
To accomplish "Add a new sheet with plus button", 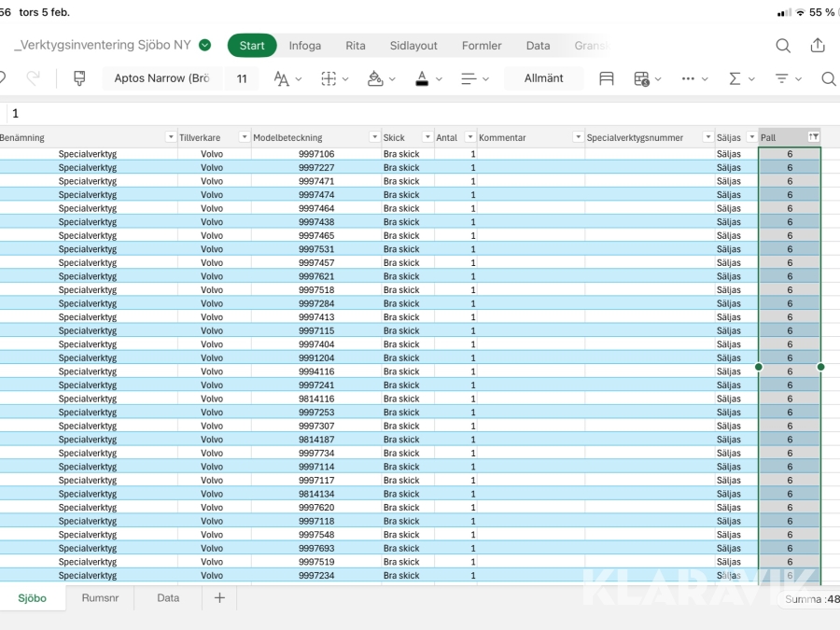I will pos(219,598).
